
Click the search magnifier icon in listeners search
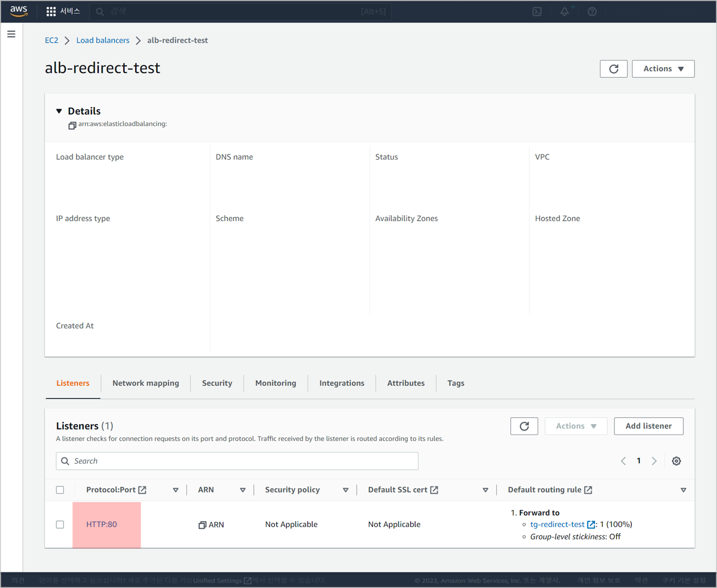click(66, 461)
